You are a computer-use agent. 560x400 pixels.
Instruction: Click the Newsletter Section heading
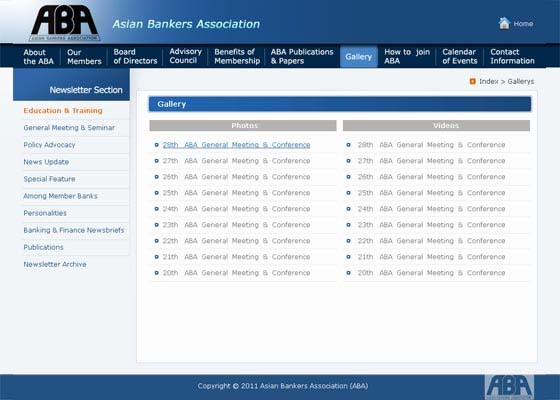point(86,90)
